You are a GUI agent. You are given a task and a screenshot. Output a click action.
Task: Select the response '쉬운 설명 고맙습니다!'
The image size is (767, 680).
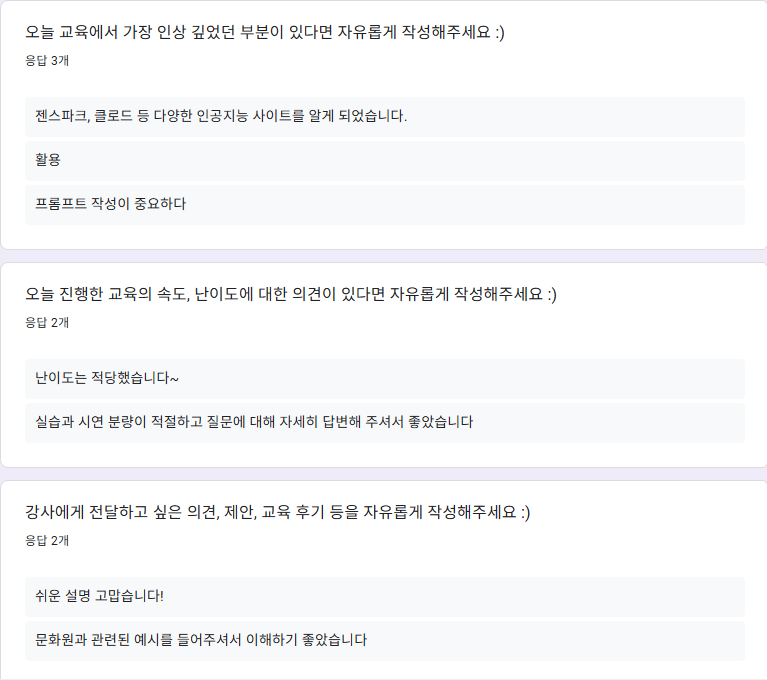99,596
